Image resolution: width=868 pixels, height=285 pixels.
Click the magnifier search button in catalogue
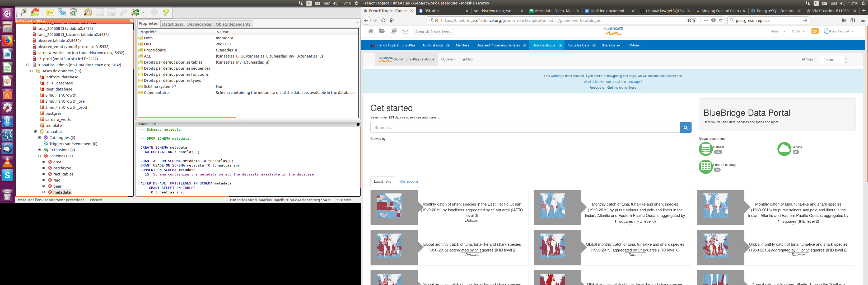tap(685, 127)
